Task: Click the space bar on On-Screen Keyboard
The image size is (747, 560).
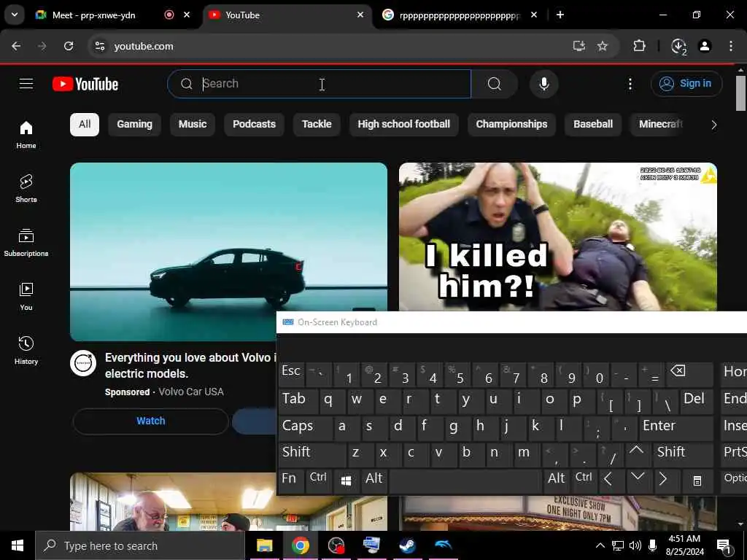Action: pos(465,480)
